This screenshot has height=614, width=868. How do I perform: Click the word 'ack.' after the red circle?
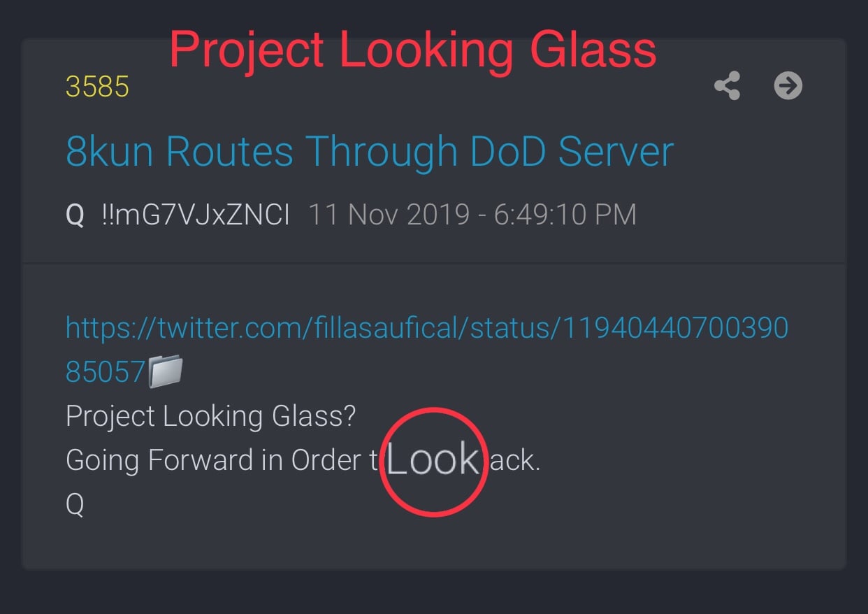pos(515,461)
